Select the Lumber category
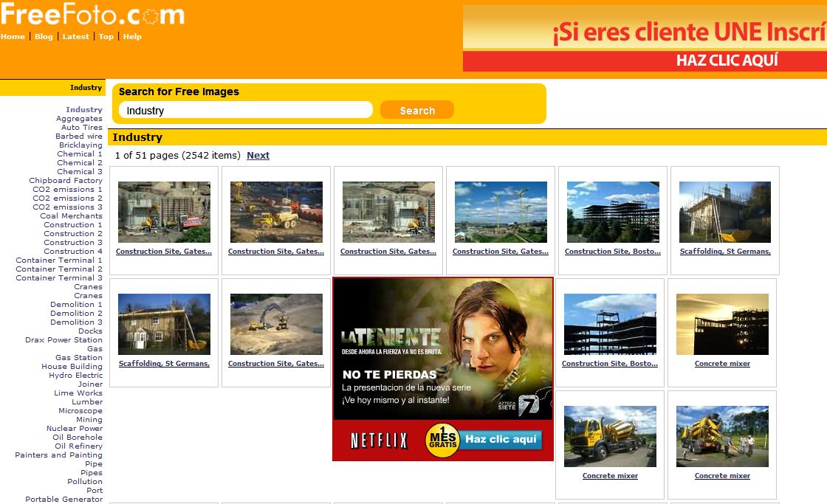The height and width of the screenshot is (504, 827). 87,401
